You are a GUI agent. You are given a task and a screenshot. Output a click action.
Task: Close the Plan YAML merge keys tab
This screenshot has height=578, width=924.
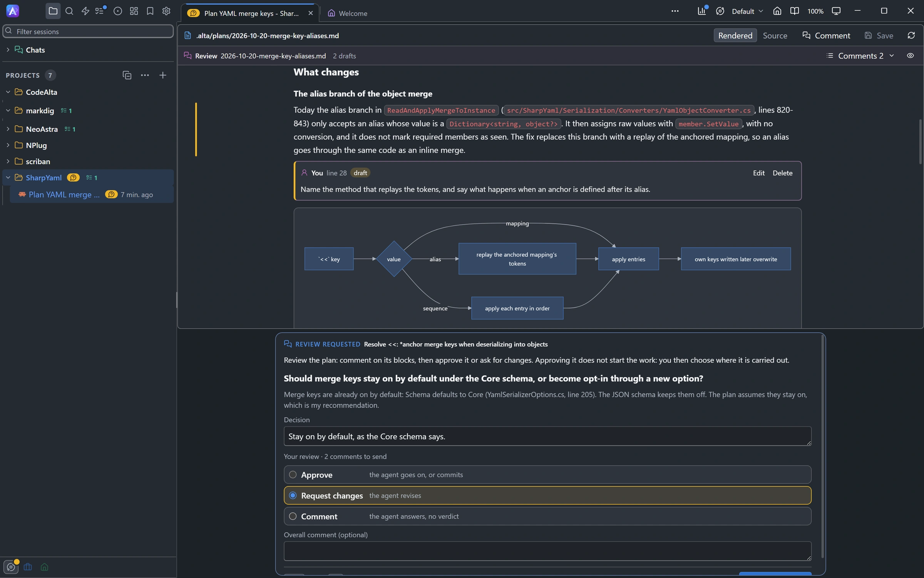point(310,13)
